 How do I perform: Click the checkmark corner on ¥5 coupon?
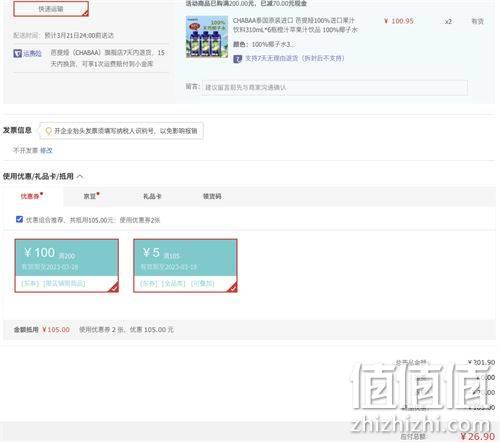click(232, 288)
